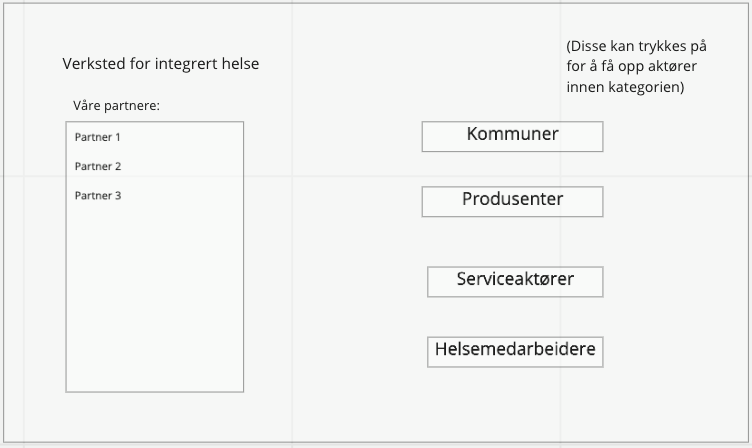Open the first partner entry
This screenshot has height=448, width=752.
[98, 137]
